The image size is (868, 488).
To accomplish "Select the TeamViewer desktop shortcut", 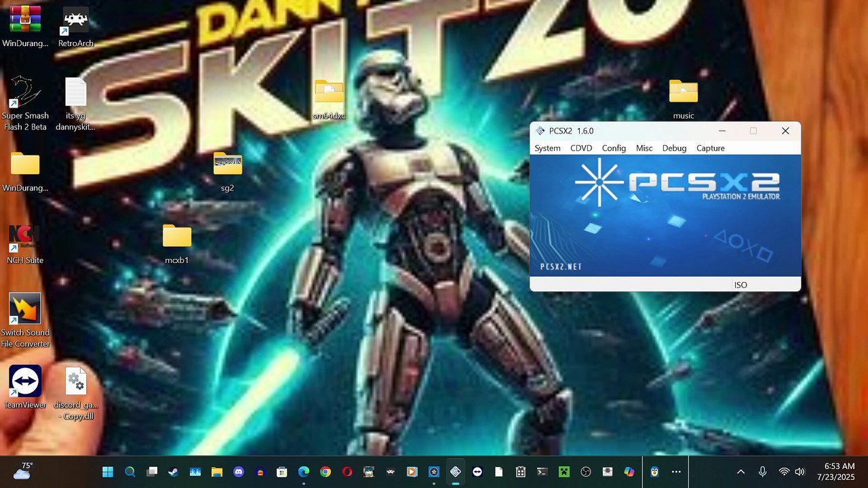I will point(25,387).
